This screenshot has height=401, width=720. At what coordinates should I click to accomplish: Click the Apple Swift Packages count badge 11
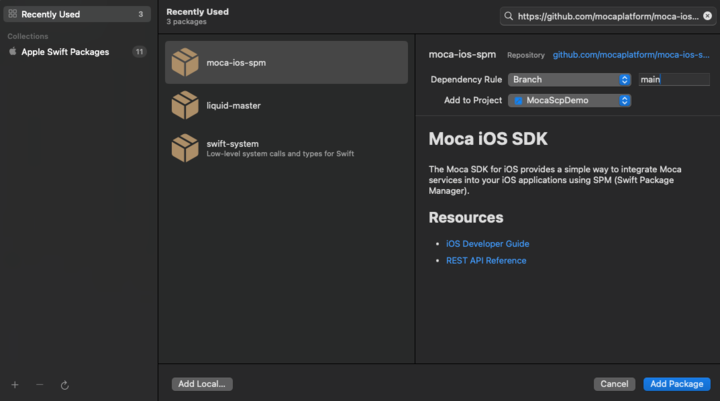tap(139, 52)
